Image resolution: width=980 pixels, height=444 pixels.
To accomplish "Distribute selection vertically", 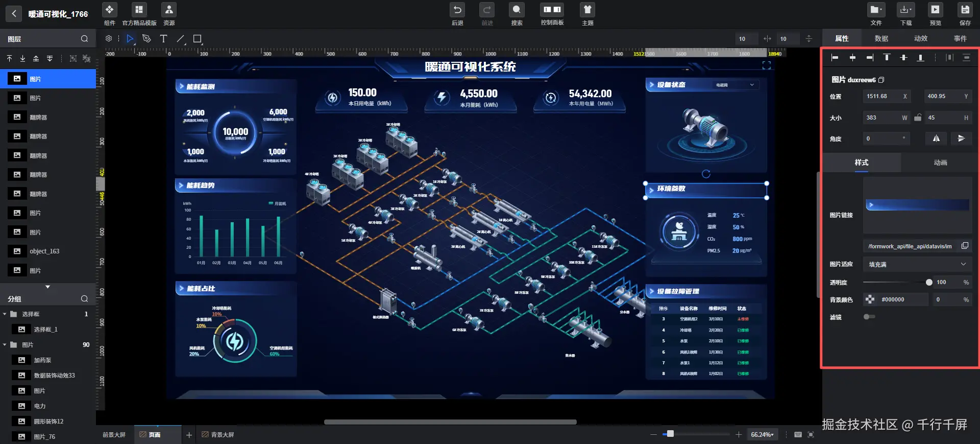I will [966, 58].
